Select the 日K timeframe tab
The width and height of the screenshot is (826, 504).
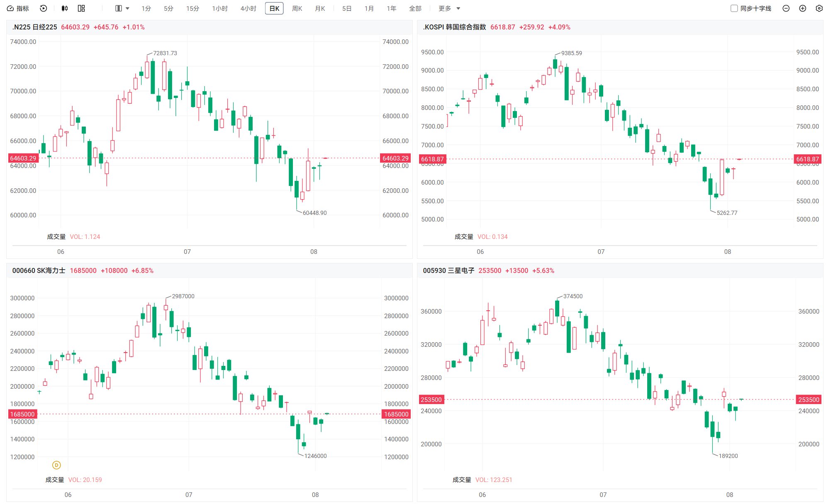(x=274, y=8)
